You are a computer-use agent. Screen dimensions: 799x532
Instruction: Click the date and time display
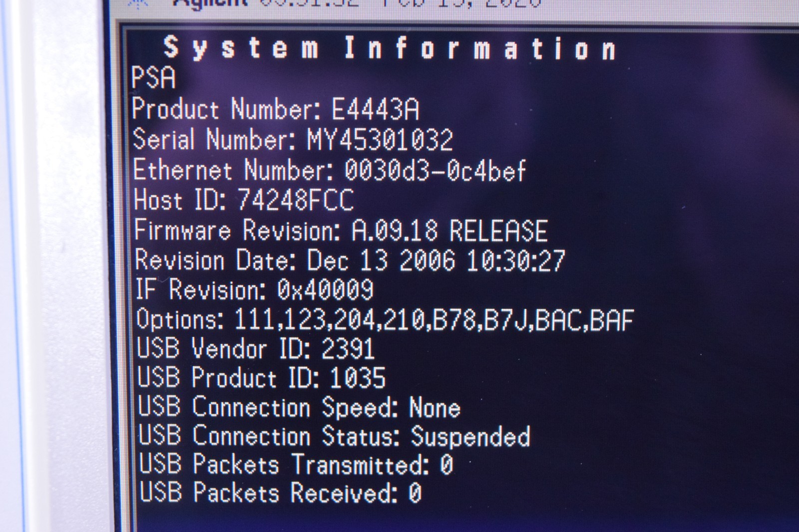pyautogui.click(x=400, y=3)
